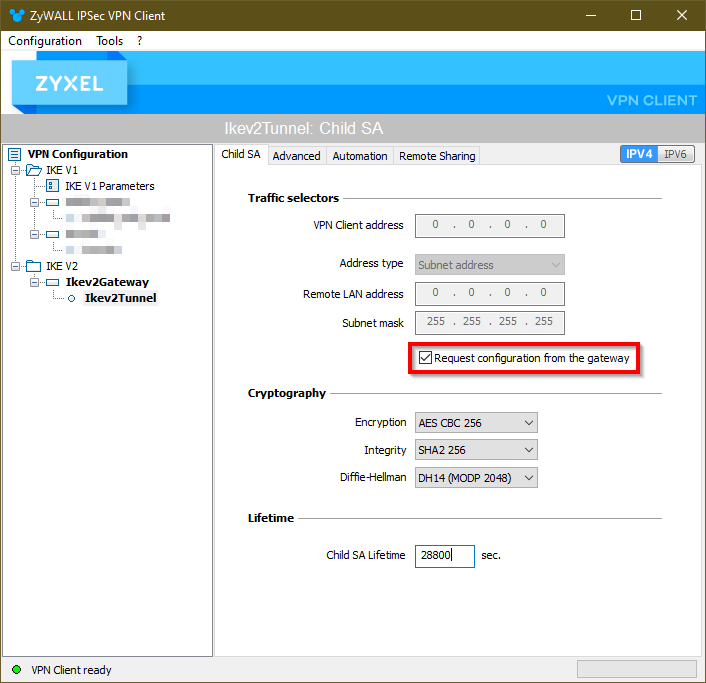The width and height of the screenshot is (706, 683).
Task: Open the Tools menu
Action: tap(109, 41)
